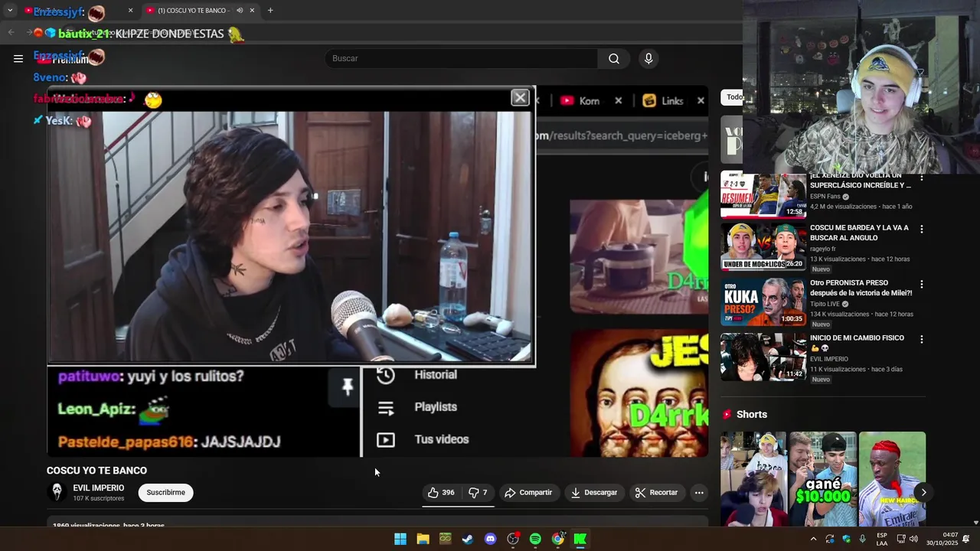The image size is (980, 551).
Task: Open the 'gané $10.000' Short
Action: coord(823,479)
